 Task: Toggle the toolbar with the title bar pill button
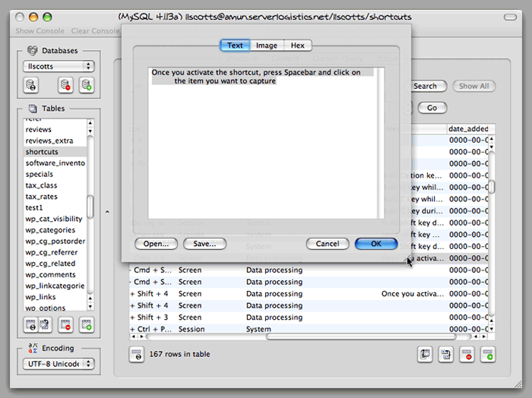point(510,17)
